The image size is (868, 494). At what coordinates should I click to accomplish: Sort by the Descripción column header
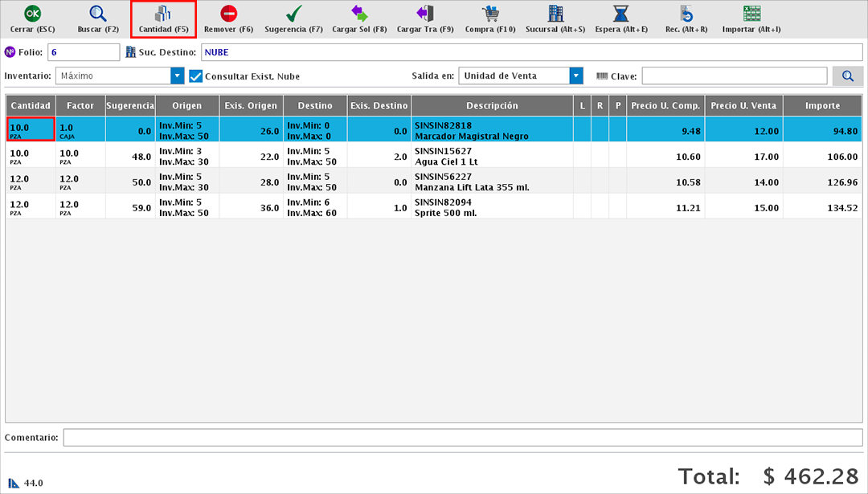pyautogui.click(x=491, y=105)
